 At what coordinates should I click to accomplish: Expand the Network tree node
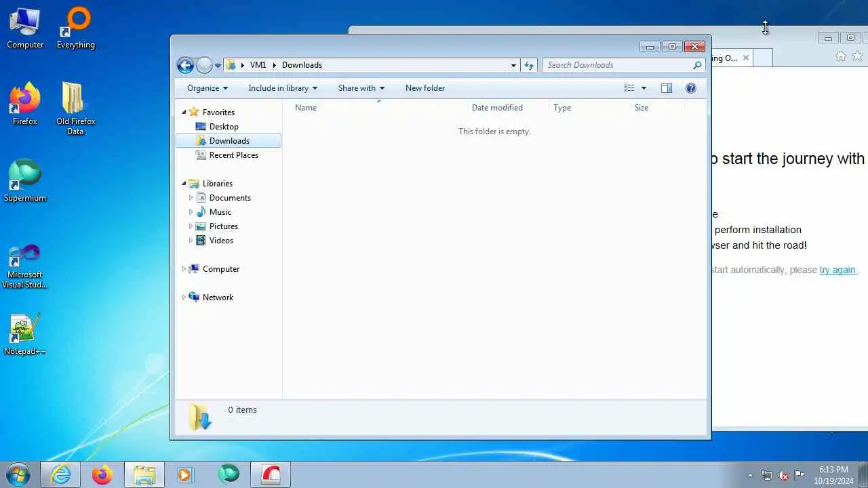[x=184, y=298]
